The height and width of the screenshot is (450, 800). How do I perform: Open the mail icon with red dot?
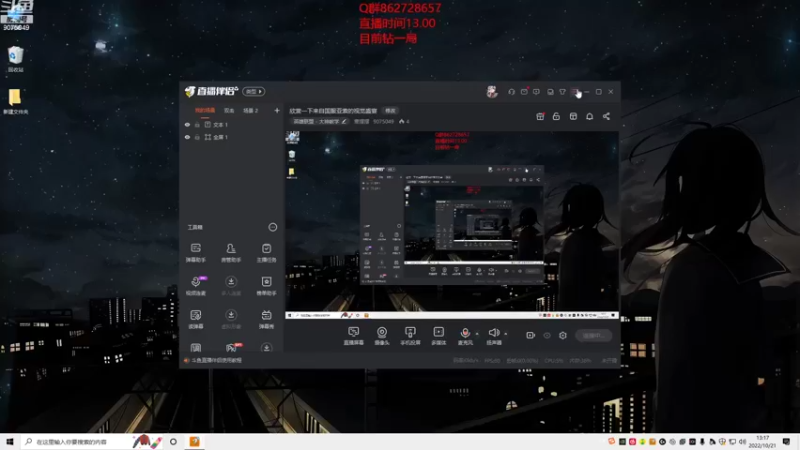(x=524, y=92)
